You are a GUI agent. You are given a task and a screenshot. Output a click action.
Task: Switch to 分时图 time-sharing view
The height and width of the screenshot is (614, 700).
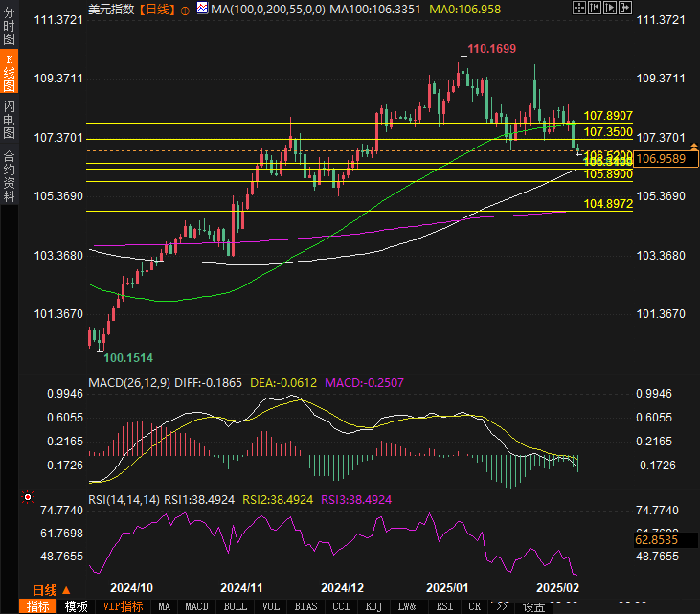pos(9,25)
